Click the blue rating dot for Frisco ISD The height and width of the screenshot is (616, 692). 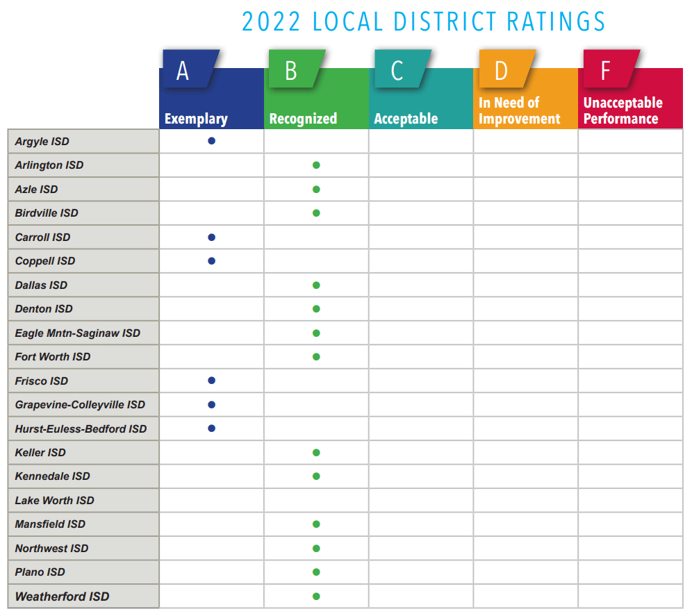point(211,381)
